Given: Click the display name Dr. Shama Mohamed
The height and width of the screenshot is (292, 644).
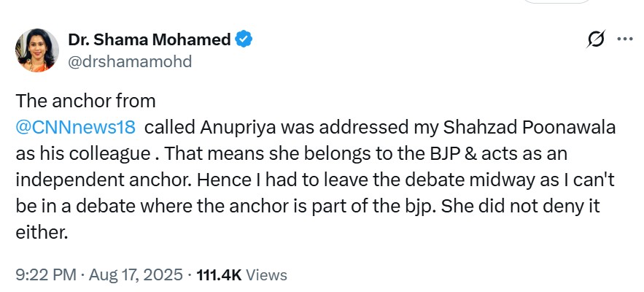Looking at the screenshot, I should tap(150, 39).
